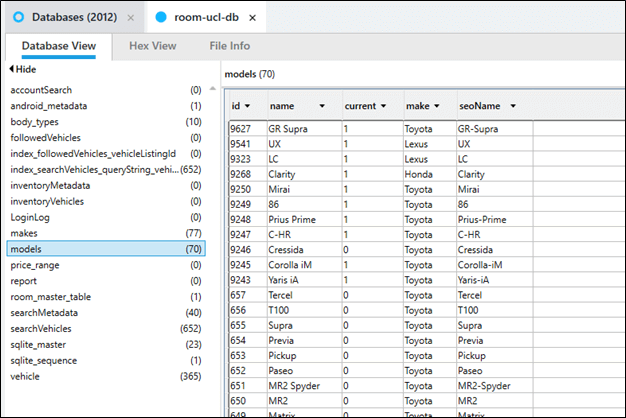This screenshot has width=626, height=418.
Task: Click the id cell 9249
Action: (248, 205)
